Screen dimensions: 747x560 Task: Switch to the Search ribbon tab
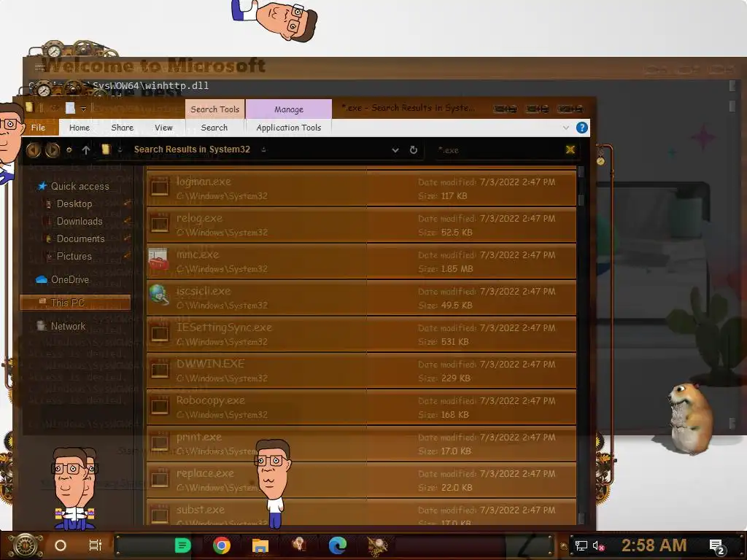tap(214, 128)
